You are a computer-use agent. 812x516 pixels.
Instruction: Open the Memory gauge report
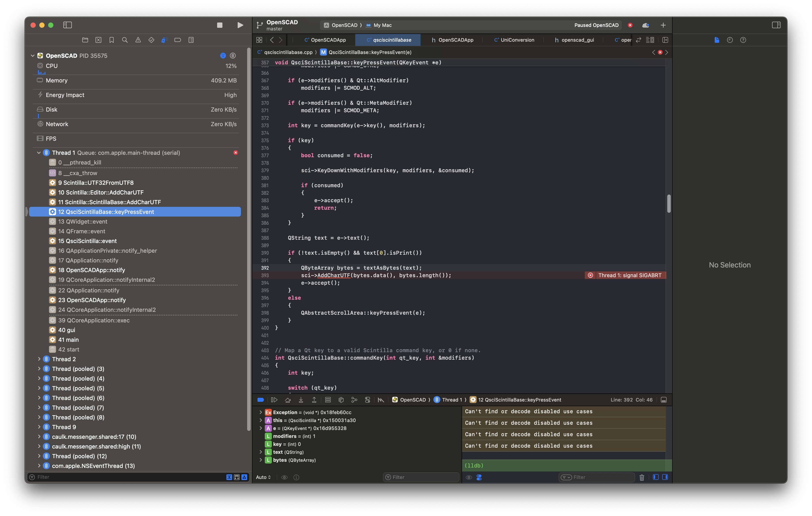pyautogui.click(x=136, y=80)
